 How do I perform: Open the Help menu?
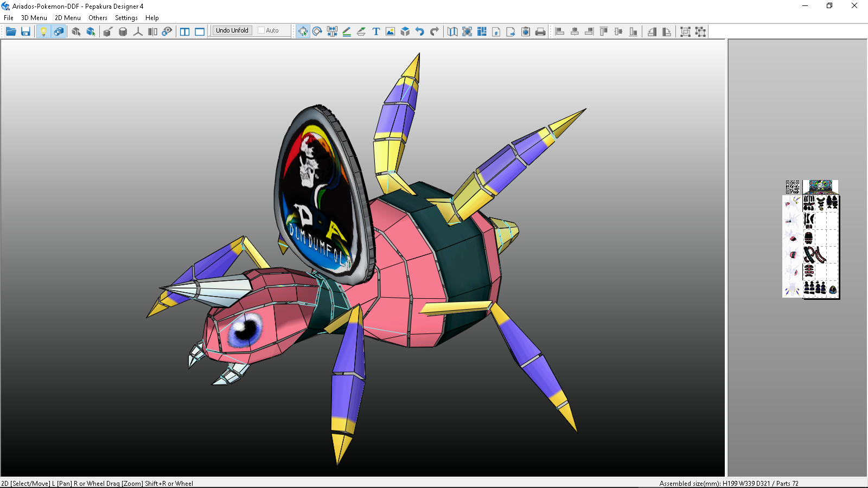coord(152,18)
